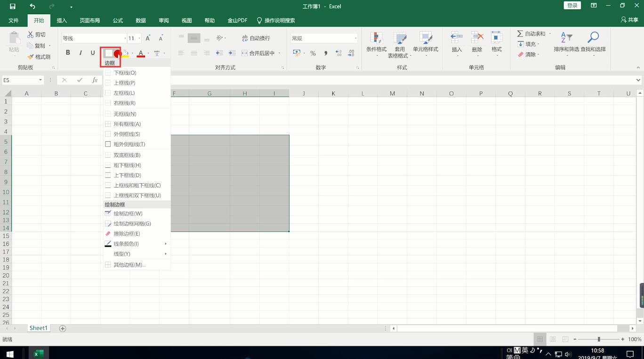
Task: Toggle Wrap Text (自动换行)
Action: 256,38
